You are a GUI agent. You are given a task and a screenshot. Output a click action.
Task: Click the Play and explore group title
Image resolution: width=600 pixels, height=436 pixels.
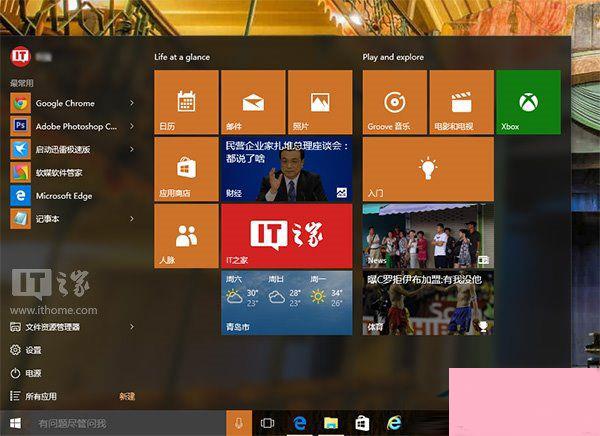click(x=393, y=57)
